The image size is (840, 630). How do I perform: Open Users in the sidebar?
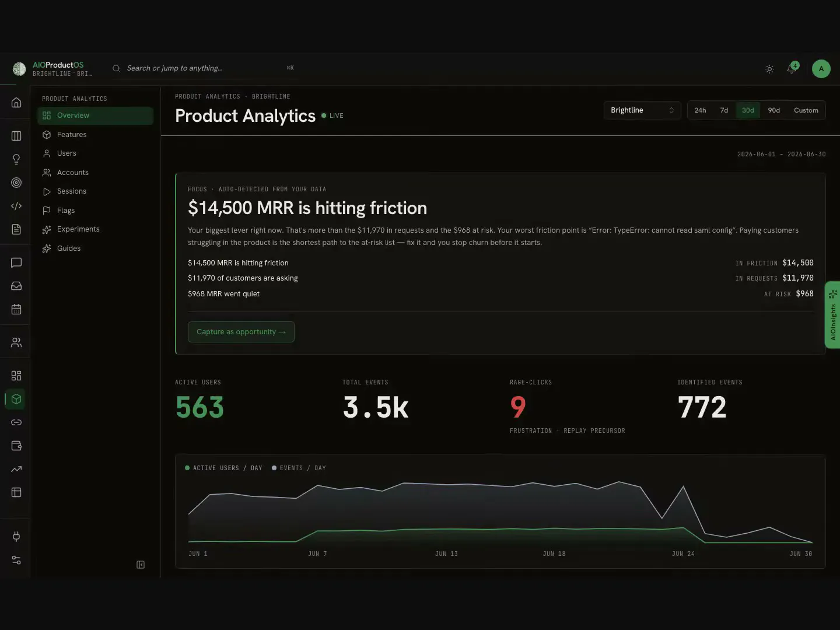pos(96,153)
